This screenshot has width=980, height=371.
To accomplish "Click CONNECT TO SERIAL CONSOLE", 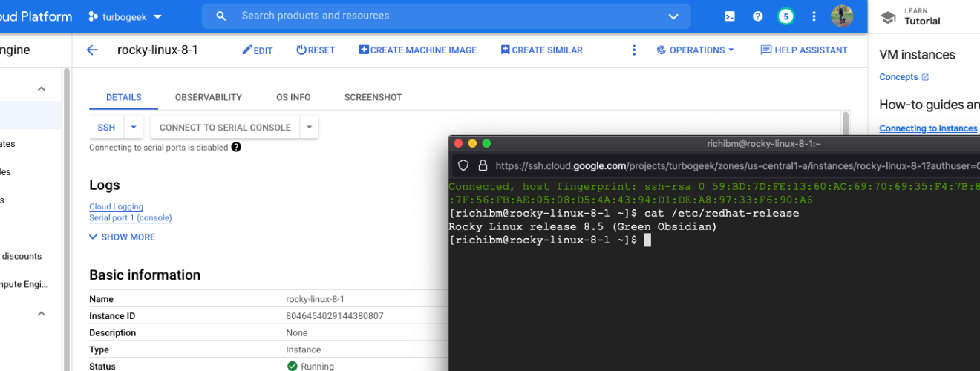I will point(225,128).
